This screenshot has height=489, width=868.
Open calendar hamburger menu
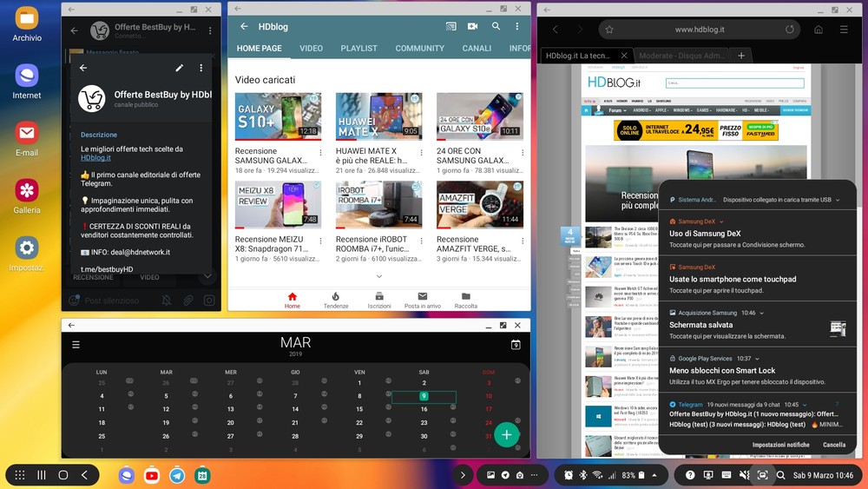[x=76, y=345]
